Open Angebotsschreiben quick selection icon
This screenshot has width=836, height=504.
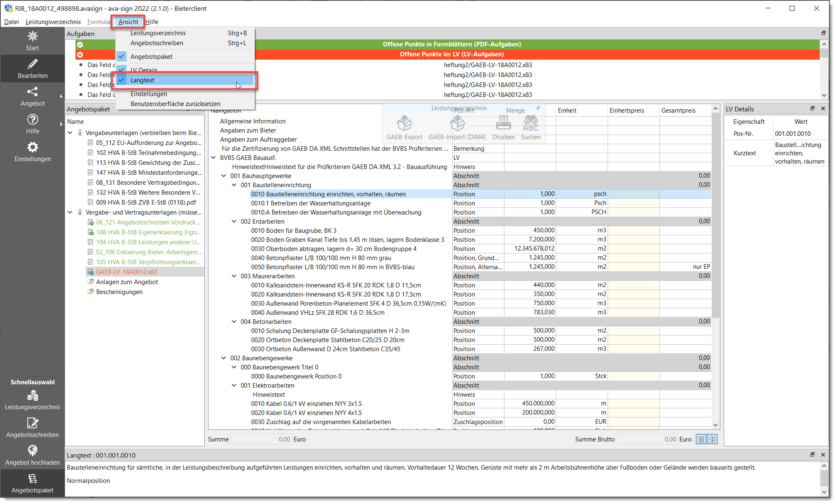click(x=32, y=423)
